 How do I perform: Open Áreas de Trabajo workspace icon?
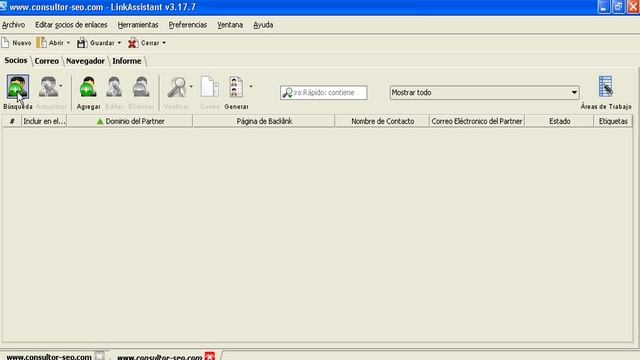(606, 87)
